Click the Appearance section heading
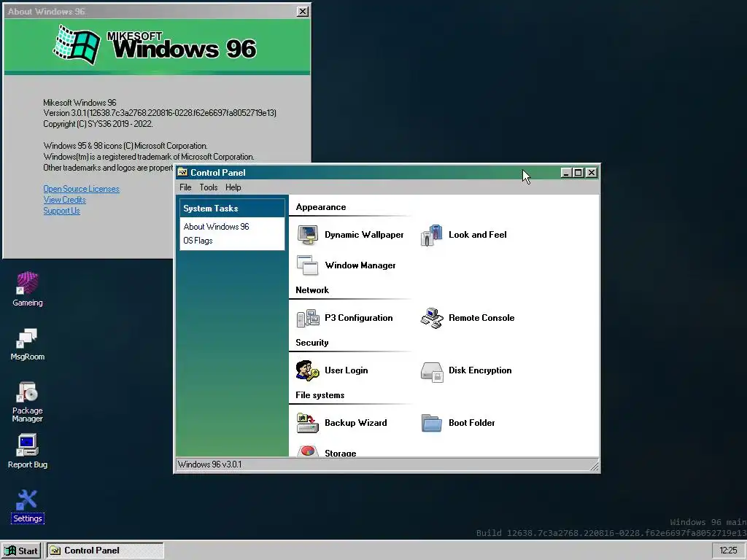 (x=321, y=207)
